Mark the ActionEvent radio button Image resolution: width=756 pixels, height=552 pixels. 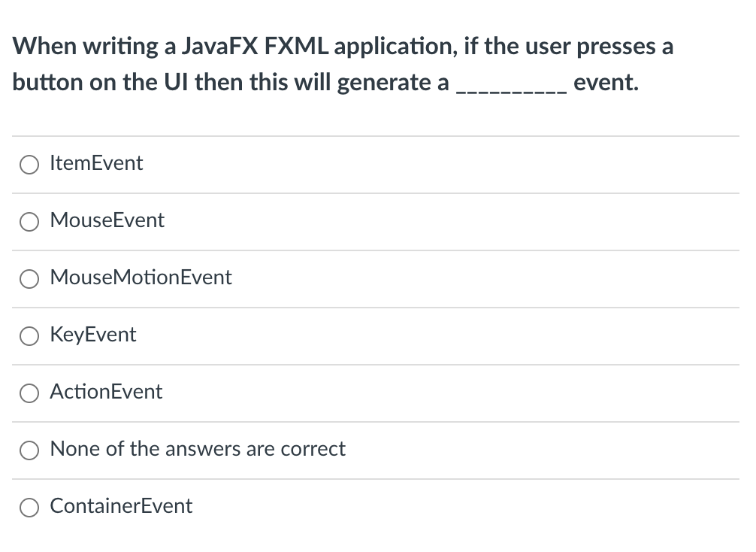click(29, 393)
